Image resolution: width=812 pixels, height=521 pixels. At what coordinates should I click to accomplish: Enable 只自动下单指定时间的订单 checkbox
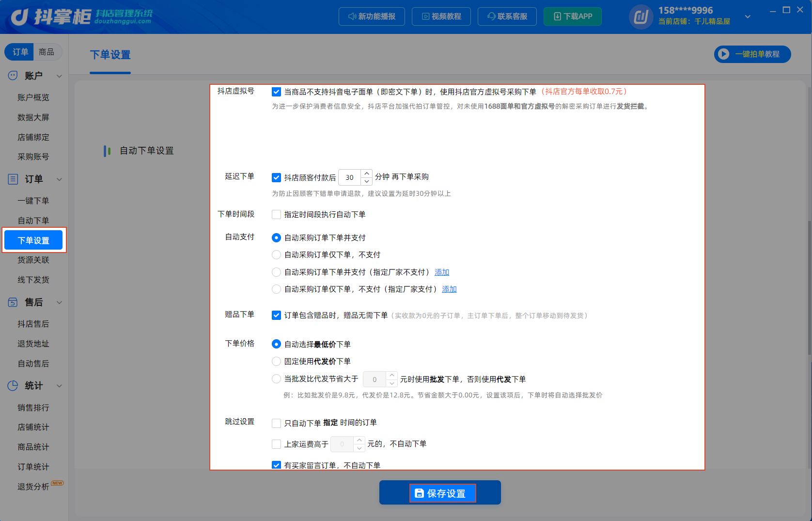coord(276,423)
